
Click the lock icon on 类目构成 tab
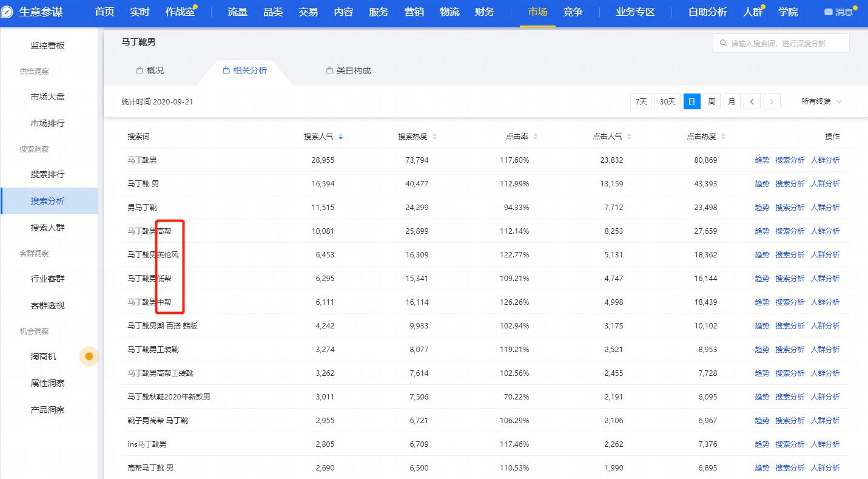pyautogui.click(x=329, y=70)
